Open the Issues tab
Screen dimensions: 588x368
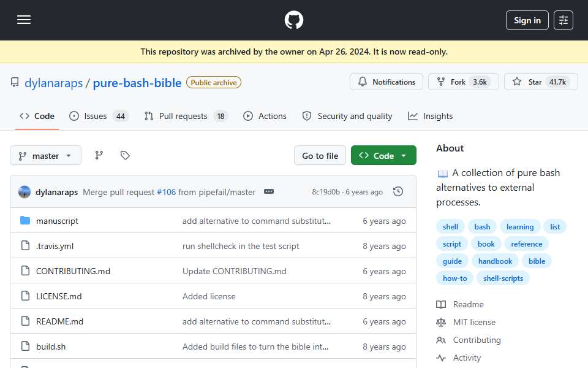pyautogui.click(x=99, y=116)
